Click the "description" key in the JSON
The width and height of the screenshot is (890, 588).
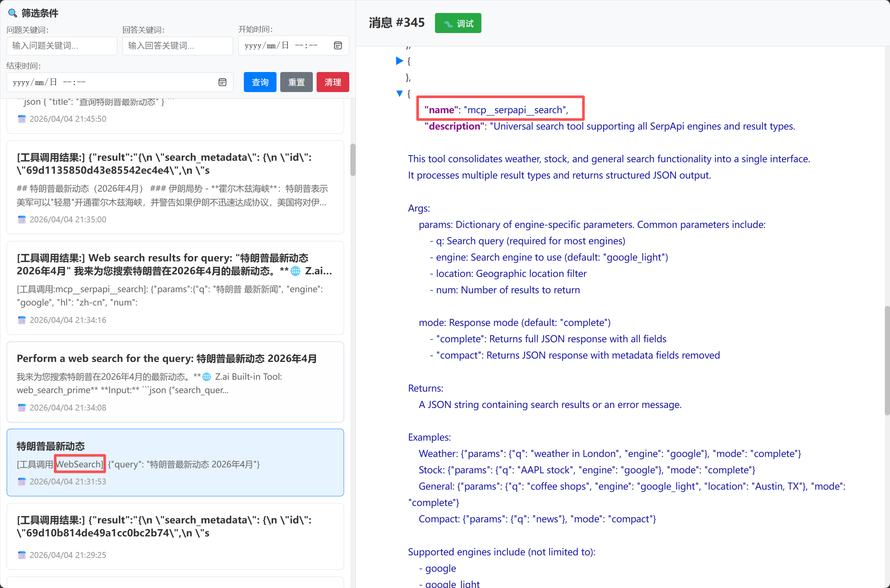tap(454, 126)
